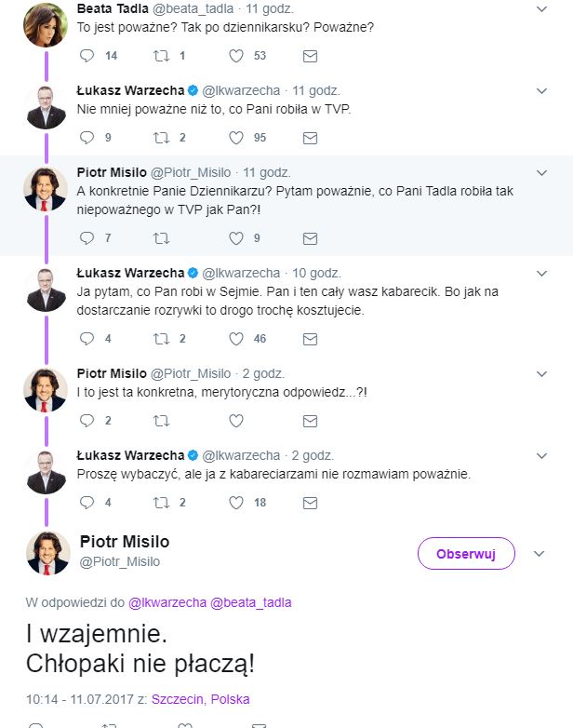Open @beata_tadla mention in reply header
Viewport: 573px width, 728px height.
point(251,603)
